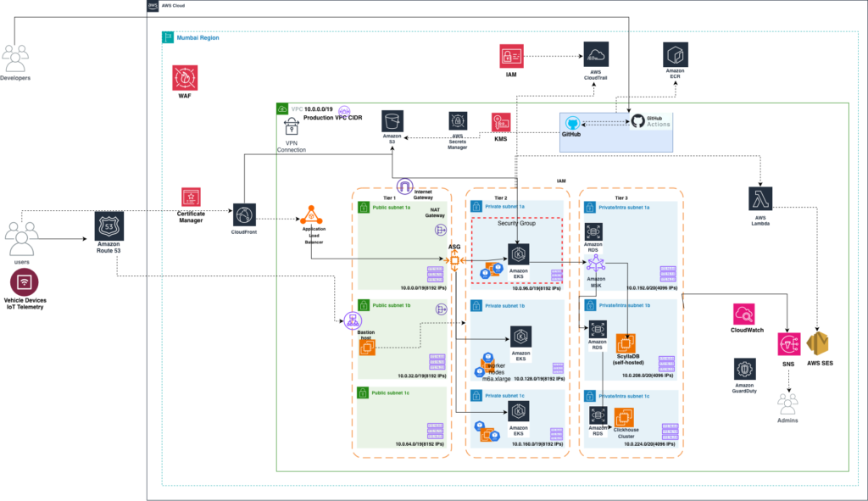Image resolution: width=868 pixels, height=501 pixels.
Task: Click the Developers group icon
Action: [15, 58]
